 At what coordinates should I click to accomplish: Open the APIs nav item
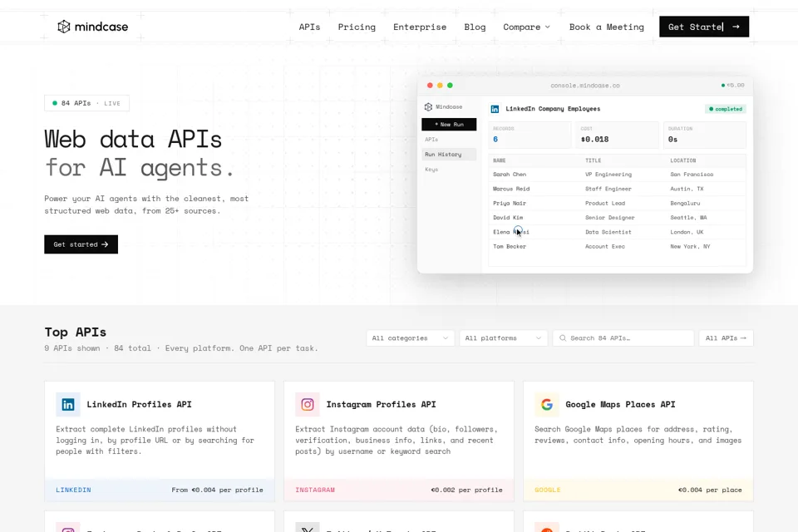[309, 27]
